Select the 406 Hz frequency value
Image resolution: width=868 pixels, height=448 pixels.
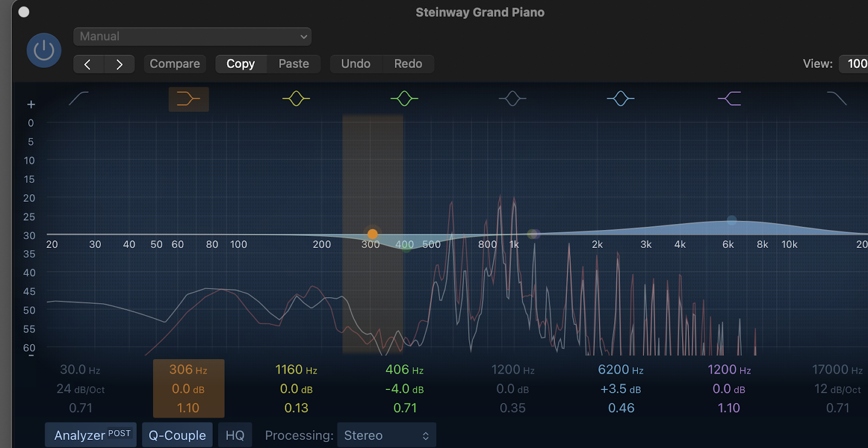tap(404, 370)
